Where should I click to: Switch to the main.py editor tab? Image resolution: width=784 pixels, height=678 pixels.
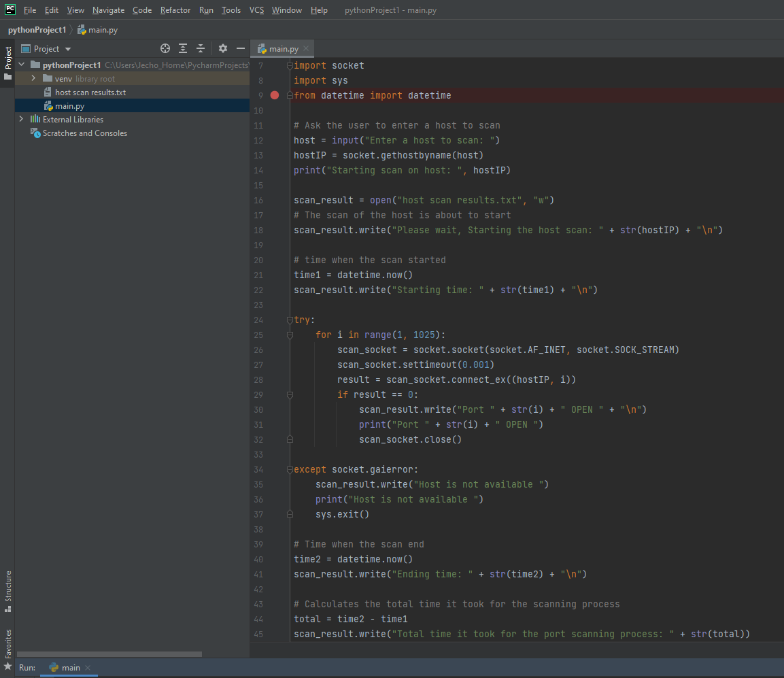[283, 48]
